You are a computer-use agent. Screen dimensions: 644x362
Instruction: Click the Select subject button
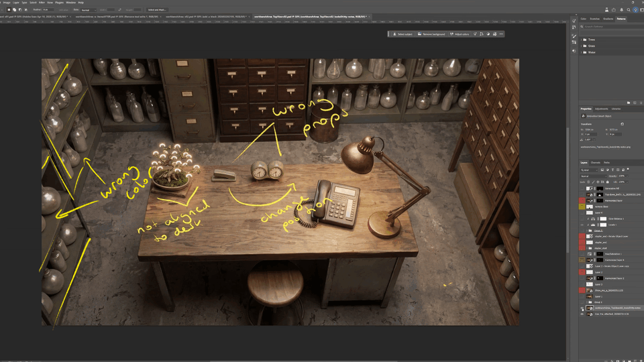(402, 34)
